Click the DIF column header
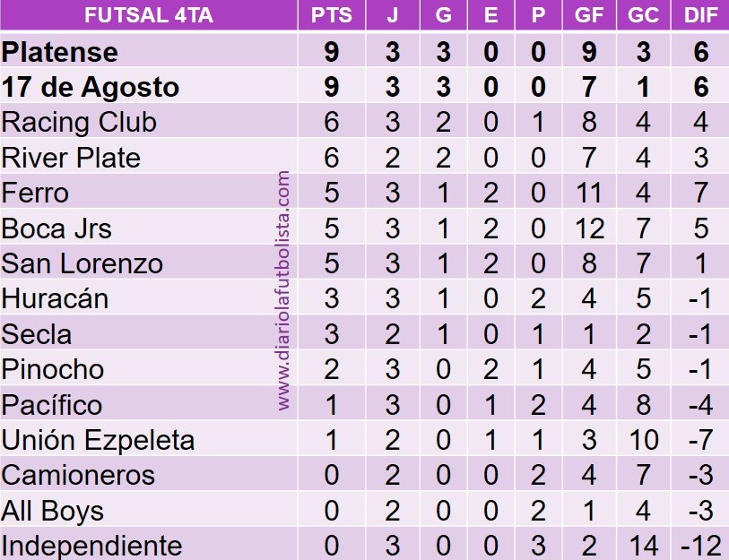Screen dimensions: 729x560 click(x=699, y=16)
